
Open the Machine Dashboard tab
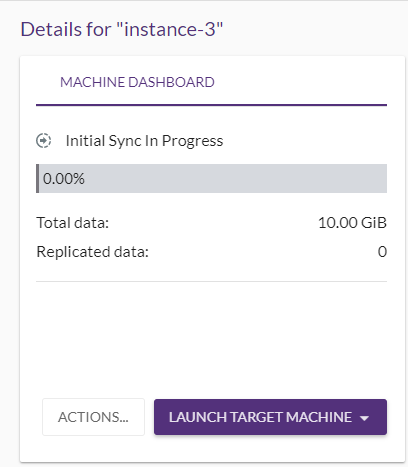(x=137, y=82)
